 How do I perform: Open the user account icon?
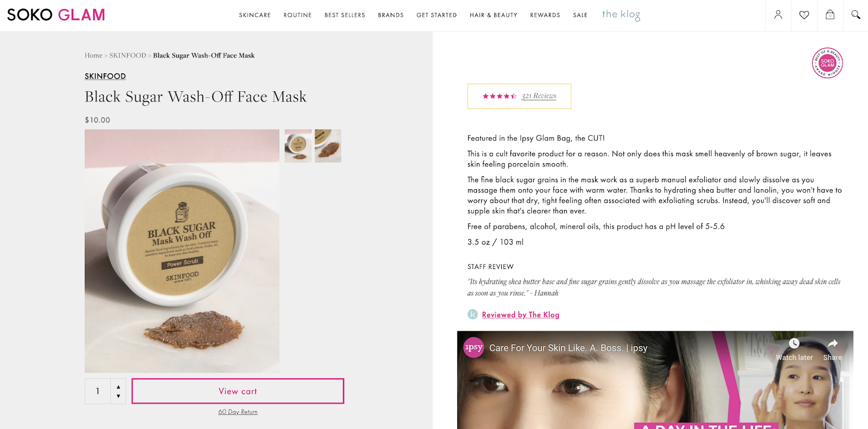point(778,15)
